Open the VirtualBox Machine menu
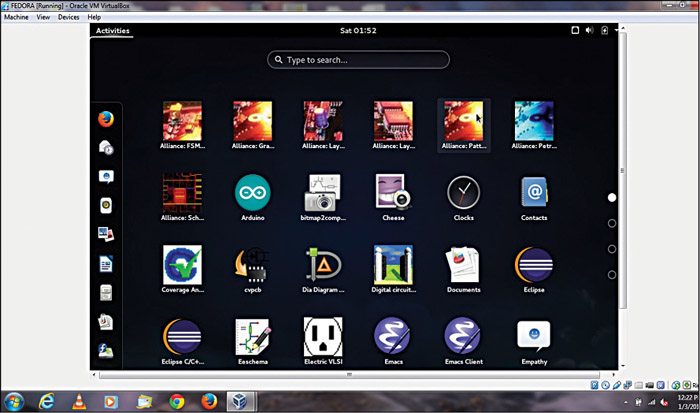This screenshot has width=700, height=413. coord(16,17)
